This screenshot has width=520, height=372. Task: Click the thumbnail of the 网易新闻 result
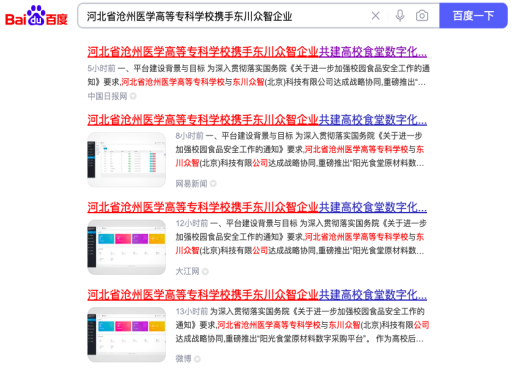[x=126, y=160]
